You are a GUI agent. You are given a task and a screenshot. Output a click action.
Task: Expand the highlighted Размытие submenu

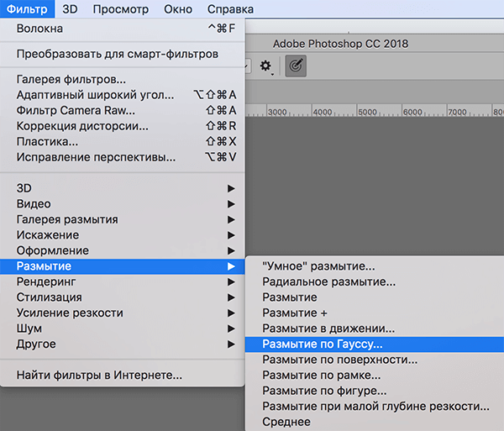123,266
